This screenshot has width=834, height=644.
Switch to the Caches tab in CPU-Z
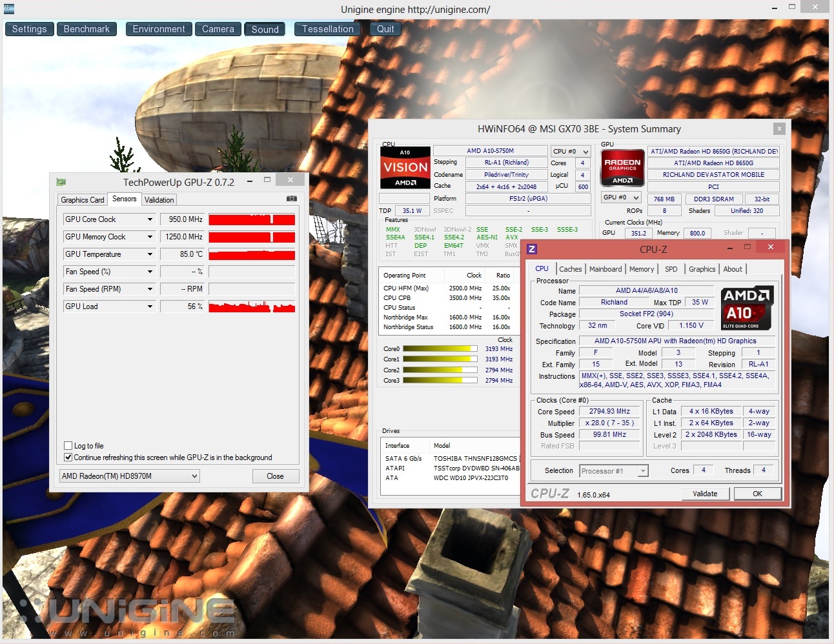pos(571,269)
